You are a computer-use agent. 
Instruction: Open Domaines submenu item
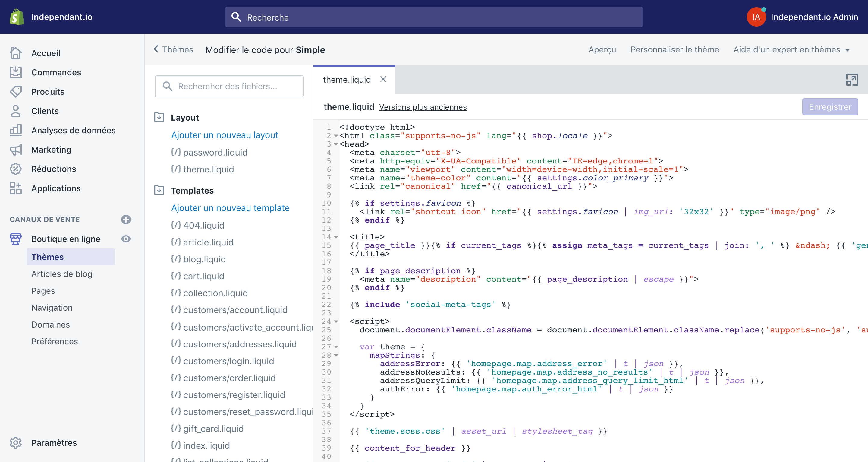coord(51,324)
